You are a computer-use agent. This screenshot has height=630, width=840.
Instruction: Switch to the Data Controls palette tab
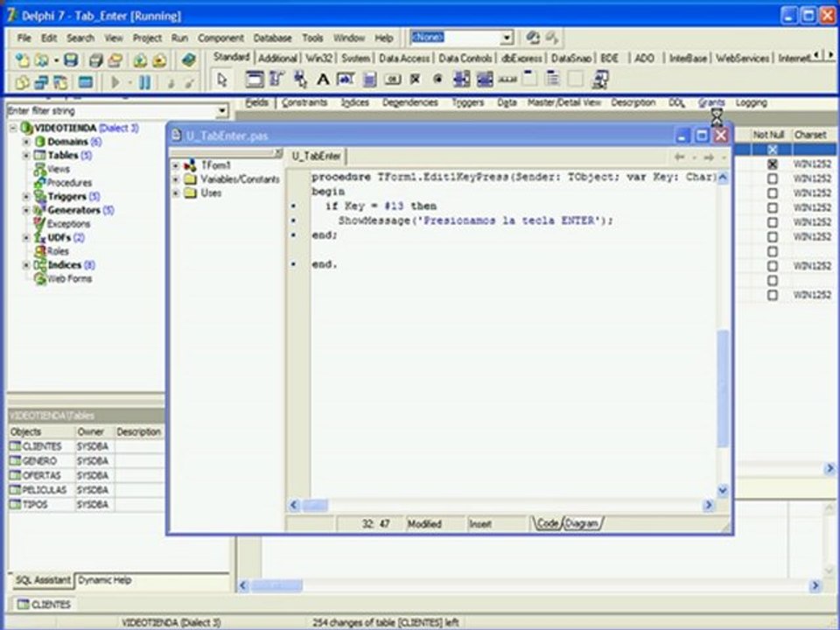click(465, 58)
